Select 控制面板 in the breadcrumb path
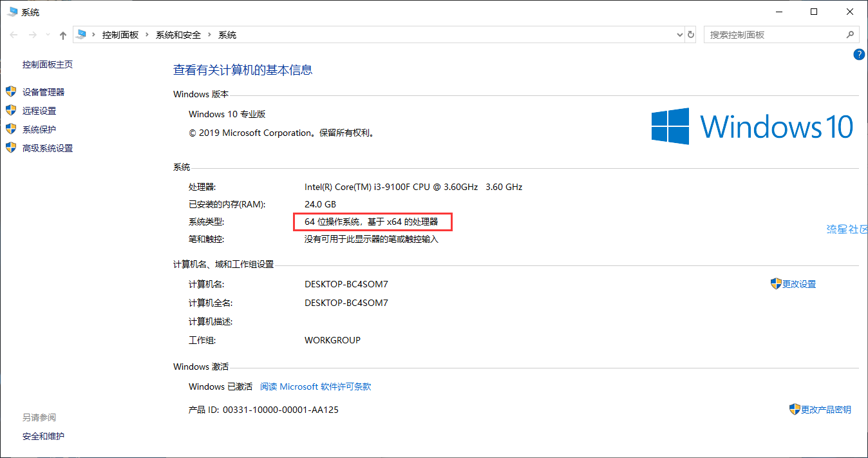This screenshot has width=868, height=458. (x=120, y=35)
